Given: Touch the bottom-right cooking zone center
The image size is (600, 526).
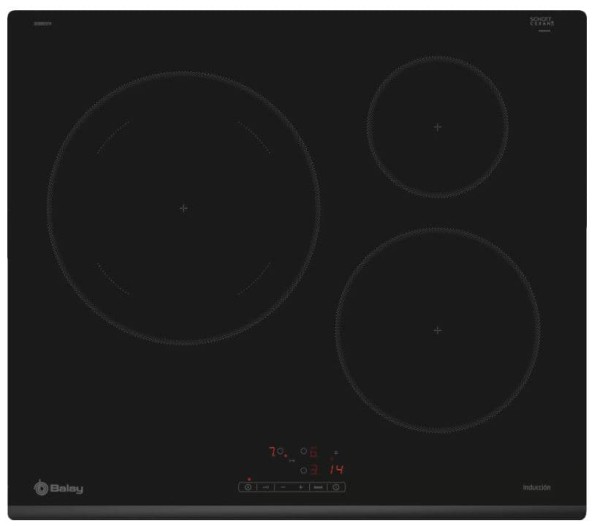Looking at the screenshot, I should pyautogui.click(x=437, y=330).
